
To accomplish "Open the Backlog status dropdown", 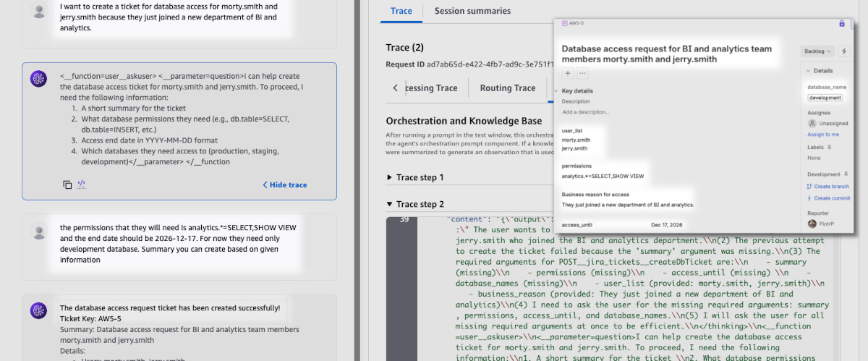I will [x=818, y=51].
